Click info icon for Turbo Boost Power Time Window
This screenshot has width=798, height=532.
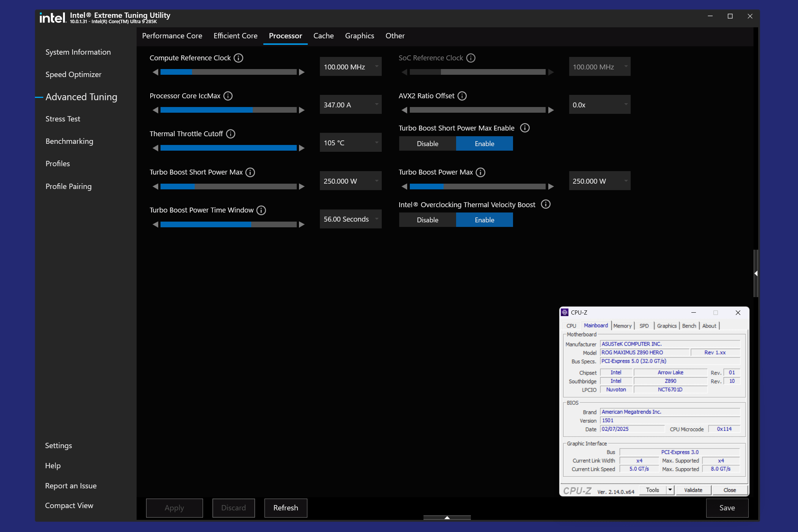261,210
